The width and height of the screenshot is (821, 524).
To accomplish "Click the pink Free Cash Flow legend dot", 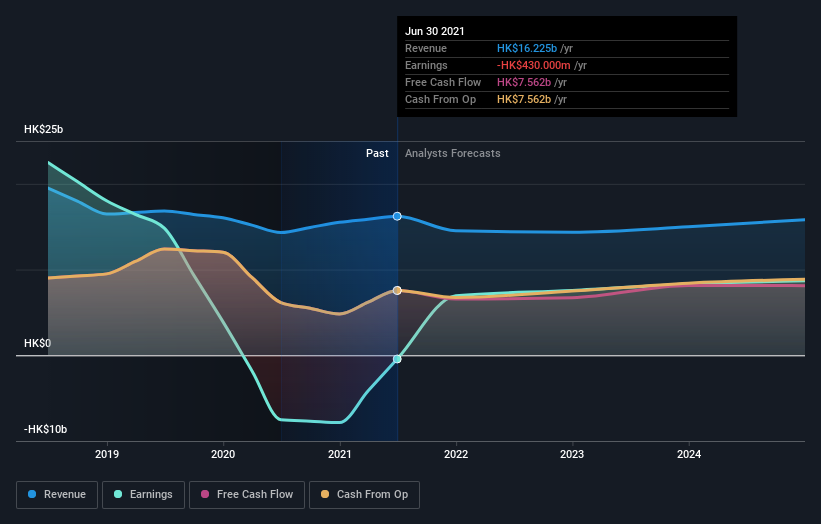I will [x=205, y=494].
